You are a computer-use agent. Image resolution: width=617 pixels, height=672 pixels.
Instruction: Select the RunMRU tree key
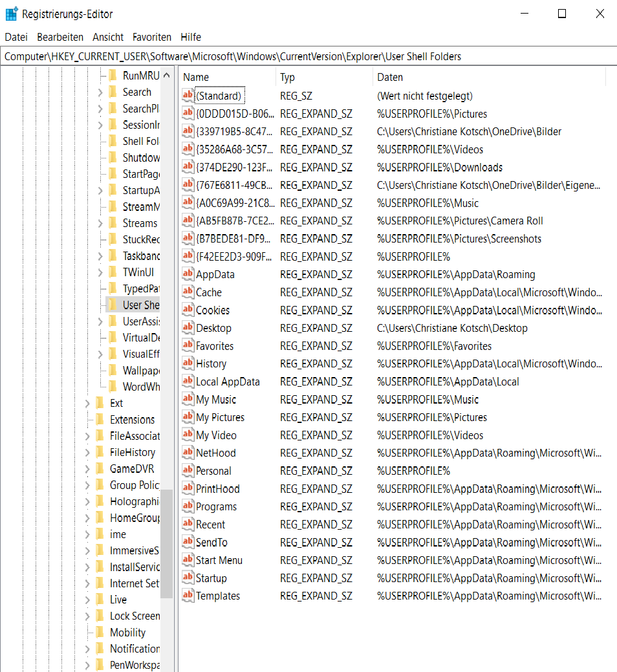141,76
